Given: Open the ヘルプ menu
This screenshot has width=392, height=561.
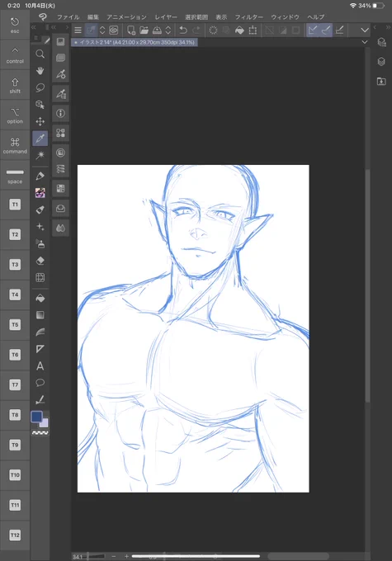Looking at the screenshot, I should click(x=316, y=16).
